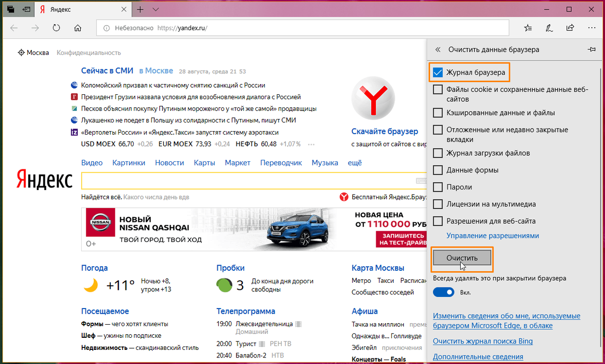The height and width of the screenshot is (364, 605).
Task: Open the Favorites star list icon
Action: click(528, 28)
